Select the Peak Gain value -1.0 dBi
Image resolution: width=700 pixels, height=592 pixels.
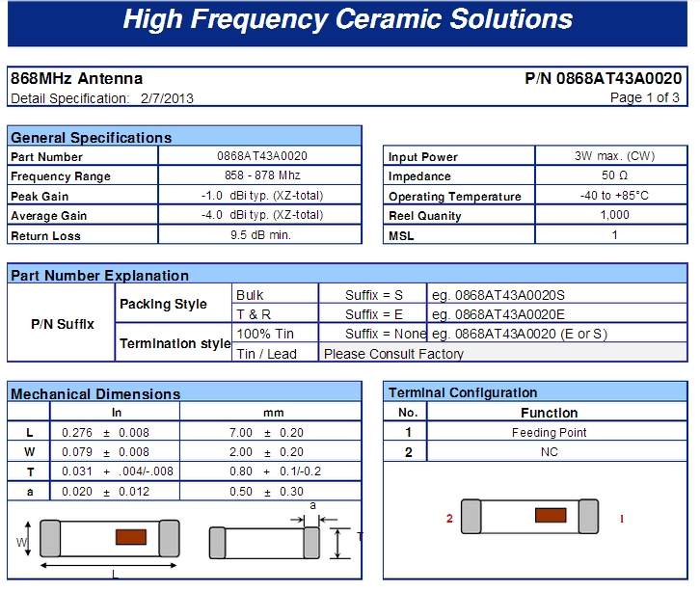click(x=262, y=196)
